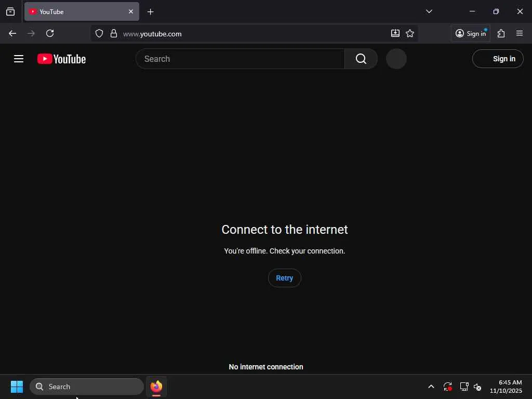Focus the YouTube Search field

point(240,59)
